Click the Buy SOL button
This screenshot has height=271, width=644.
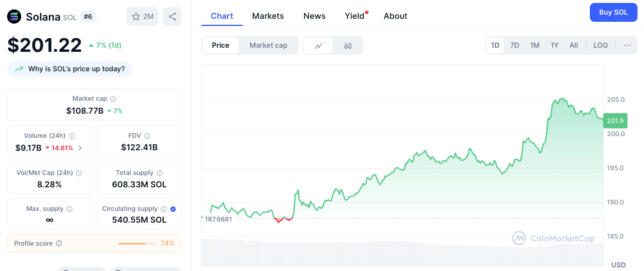tap(613, 12)
